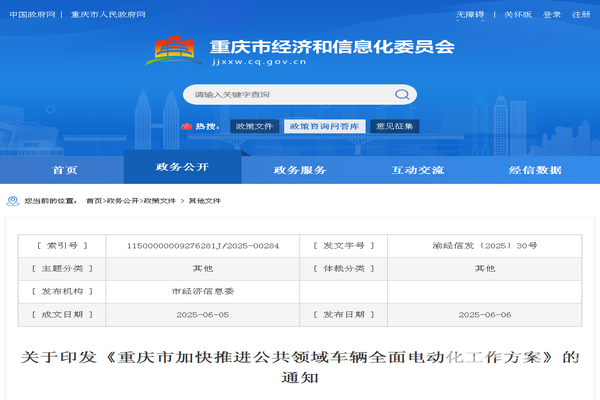Select the 意见征集 hot search tag
The width and height of the screenshot is (600, 400).
coord(394,126)
